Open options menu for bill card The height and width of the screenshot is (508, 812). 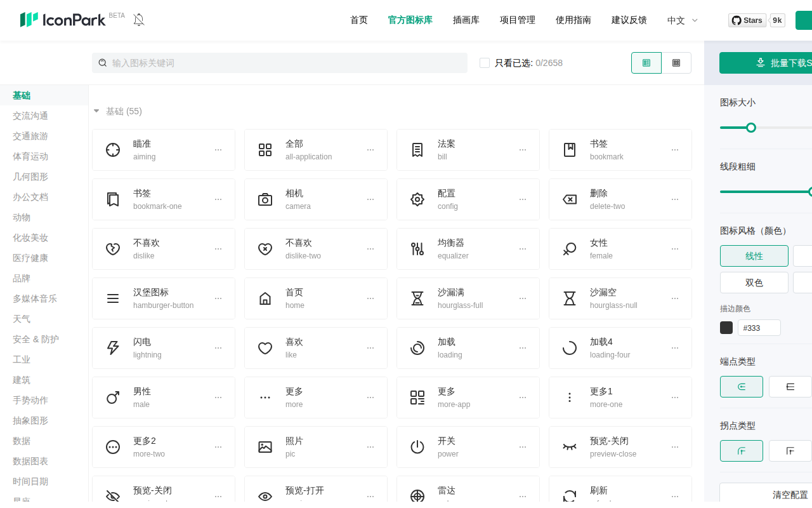point(523,150)
